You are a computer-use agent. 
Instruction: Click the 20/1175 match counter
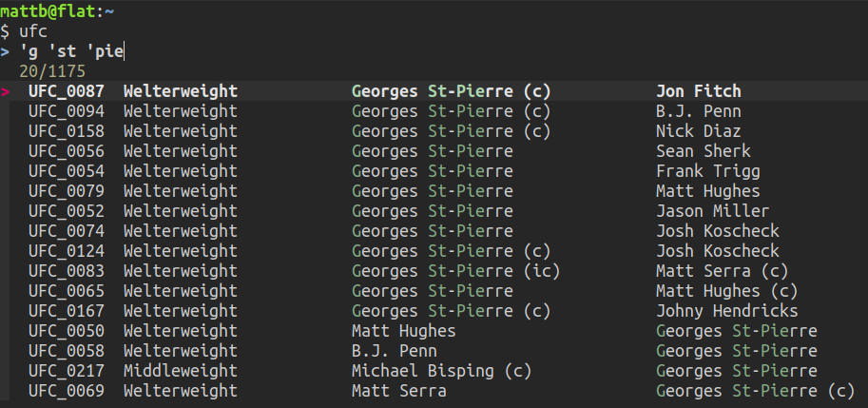click(x=51, y=71)
